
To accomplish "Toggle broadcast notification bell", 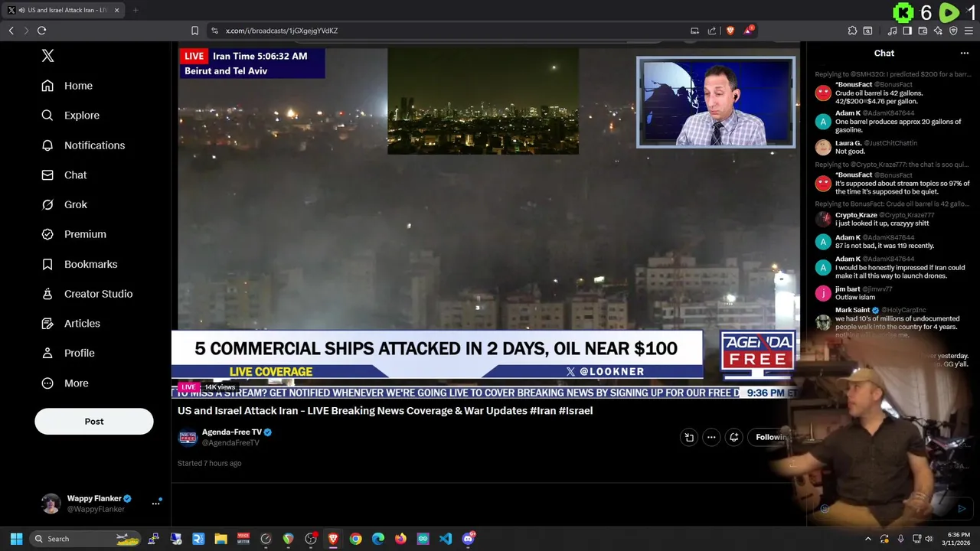I will tap(733, 438).
